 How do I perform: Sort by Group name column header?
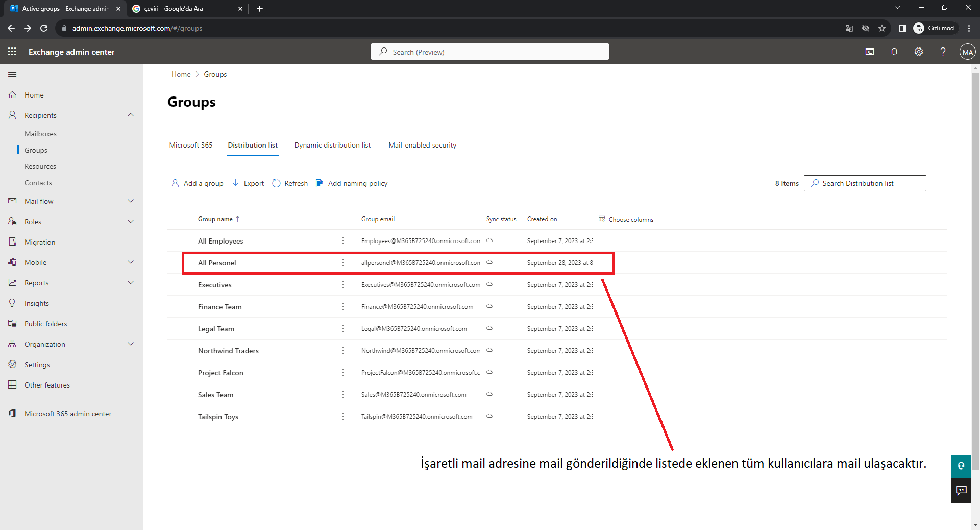click(x=215, y=219)
